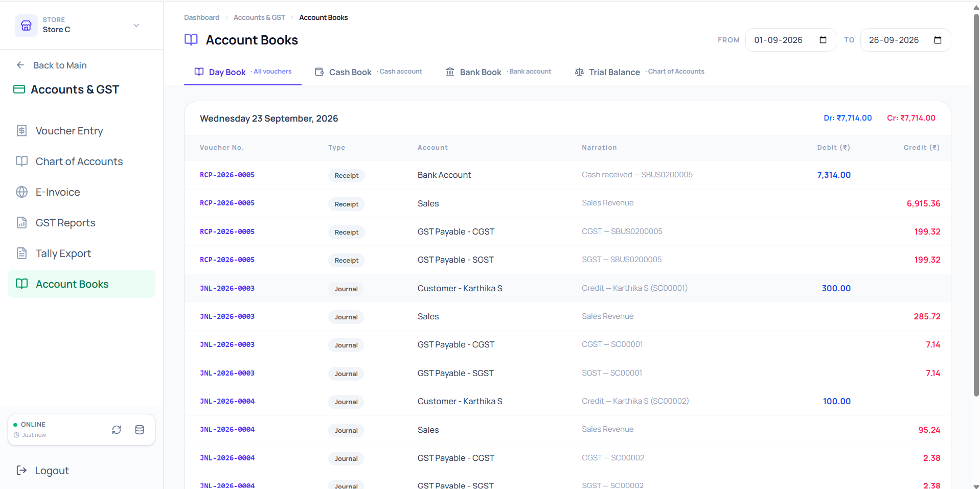Click the Account Books sidebar book icon
This screenshot has width=980, height=489.
pos(21,284)
